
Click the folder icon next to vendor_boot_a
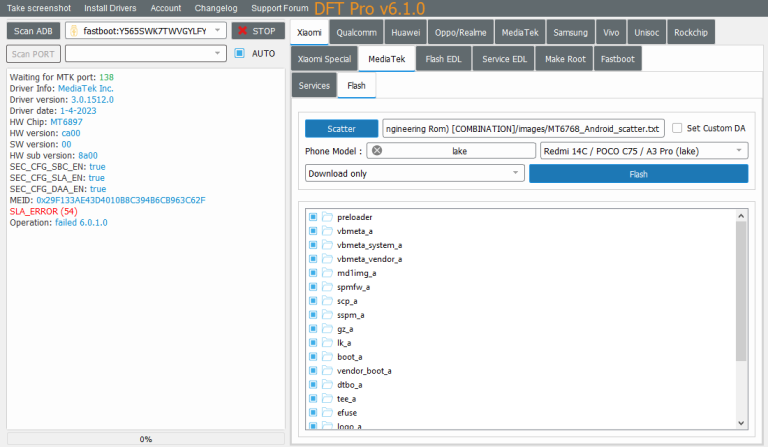pyautogui.click(x=327, y=370)
